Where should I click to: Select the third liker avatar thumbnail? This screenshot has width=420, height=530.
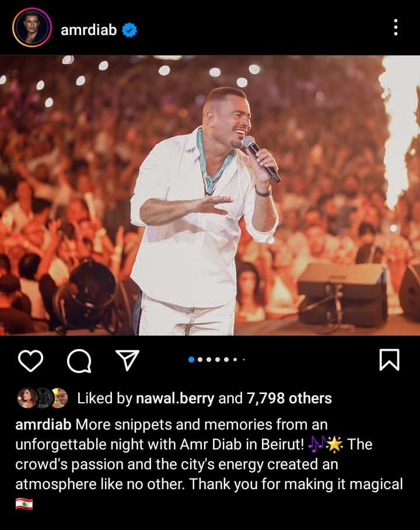60,398
